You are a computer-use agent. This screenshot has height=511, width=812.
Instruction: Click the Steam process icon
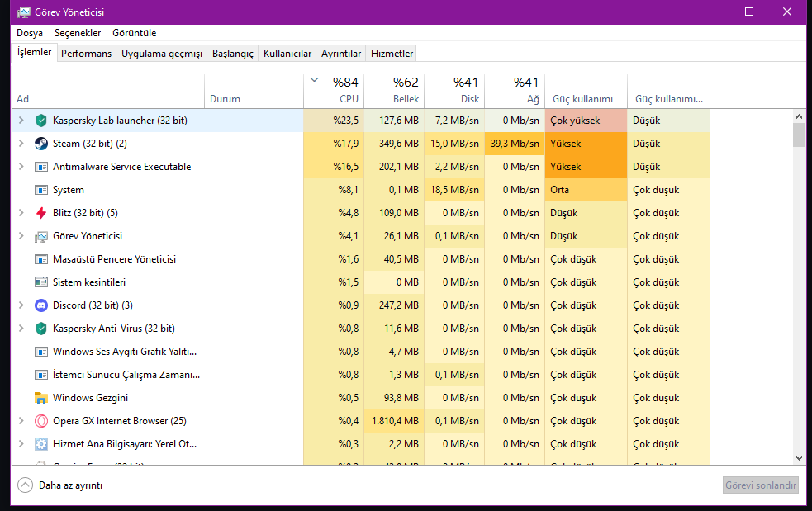(x=41, y=144)
